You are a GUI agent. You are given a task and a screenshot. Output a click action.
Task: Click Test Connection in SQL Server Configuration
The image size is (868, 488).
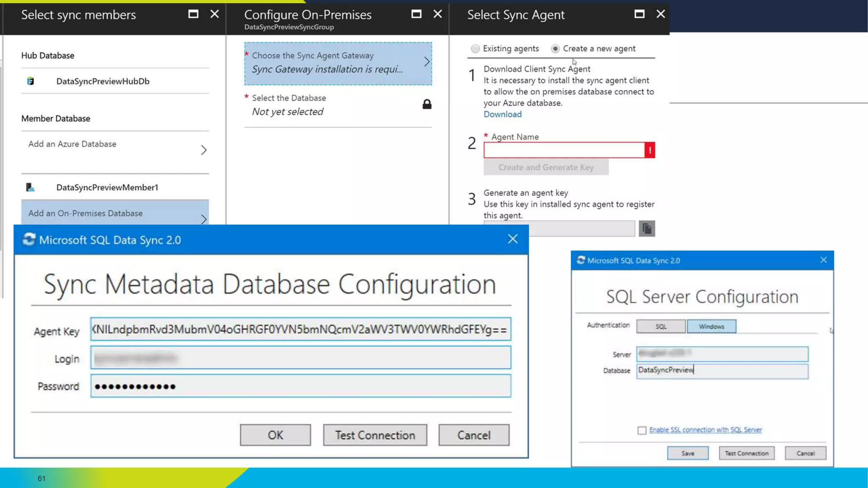pyautogui.click(x=746, y=453)
